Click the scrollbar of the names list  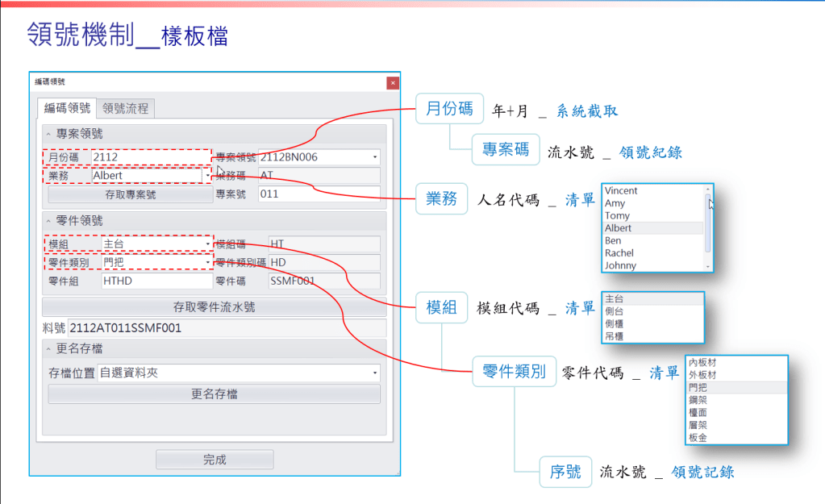click(708, 226)
